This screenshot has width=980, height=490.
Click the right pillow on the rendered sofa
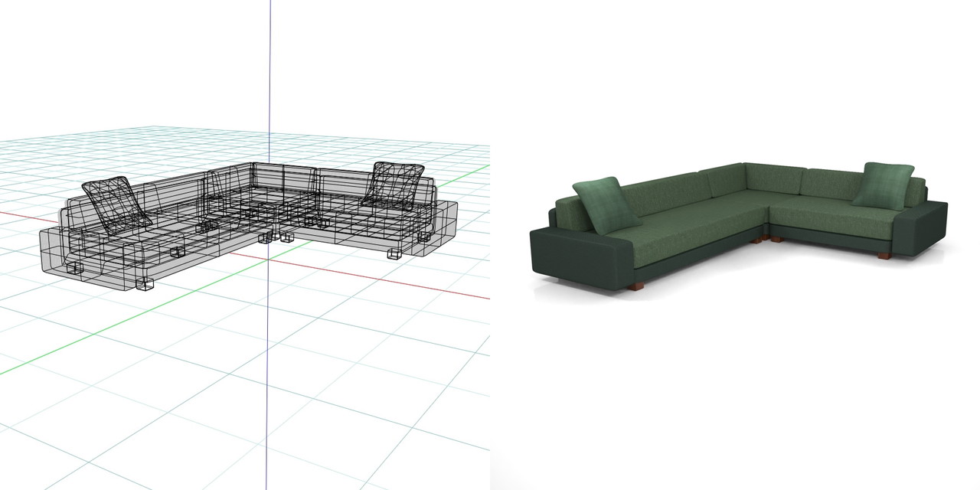pyautogui.click(x=884, y=185)
